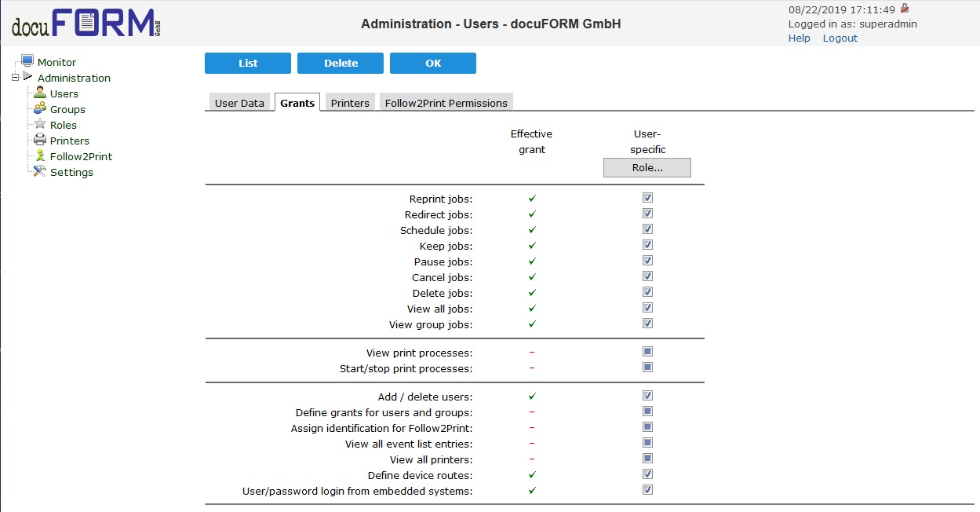Toggle the Redirect jobs checkbox

pyautogui.click(x=647, y=214)
